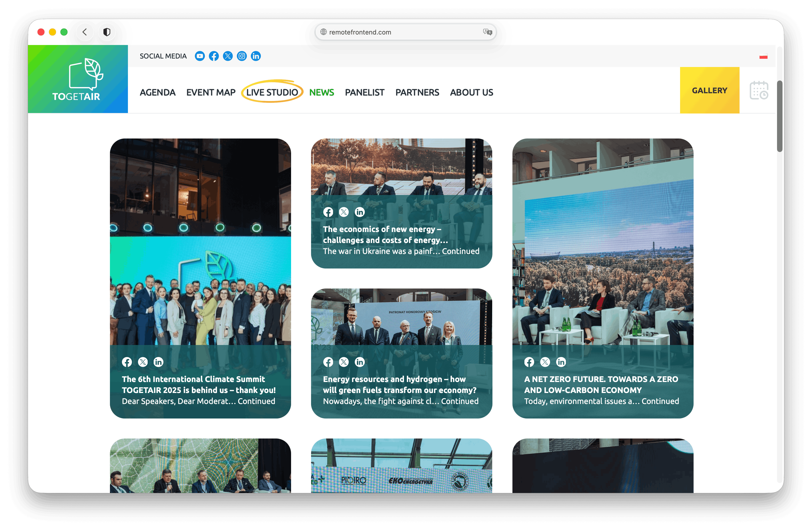Open the X (Twitter) icon in the header
This screenshot has width=812, height=530.
click(x=228, y=56)
